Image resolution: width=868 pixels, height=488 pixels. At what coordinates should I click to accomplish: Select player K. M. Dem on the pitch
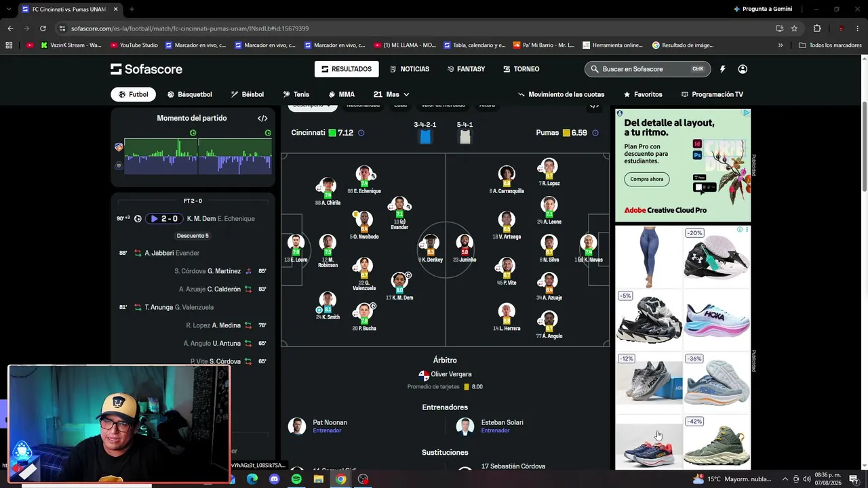click(399, 287)
